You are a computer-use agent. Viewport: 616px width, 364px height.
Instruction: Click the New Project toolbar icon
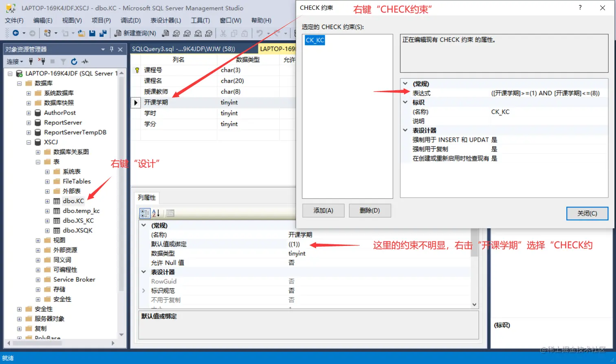pyautogui.click(x=48, y=33)
